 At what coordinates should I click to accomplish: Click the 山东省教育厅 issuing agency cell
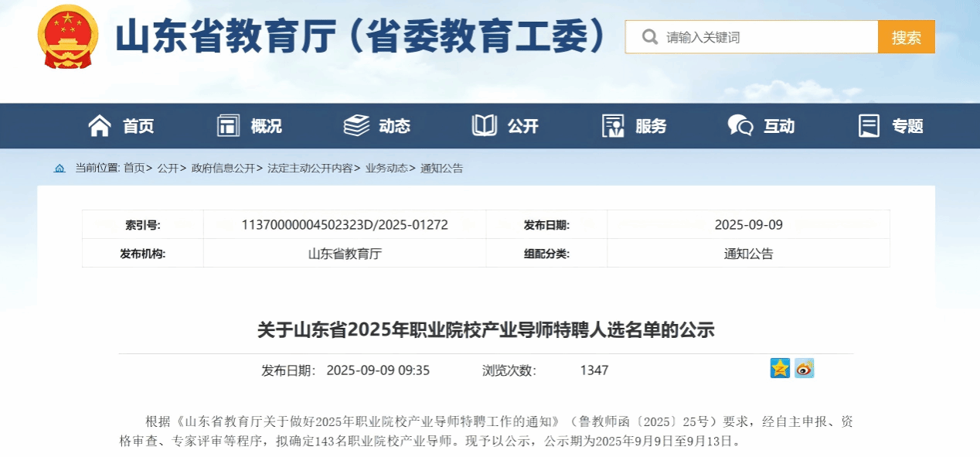345,254
